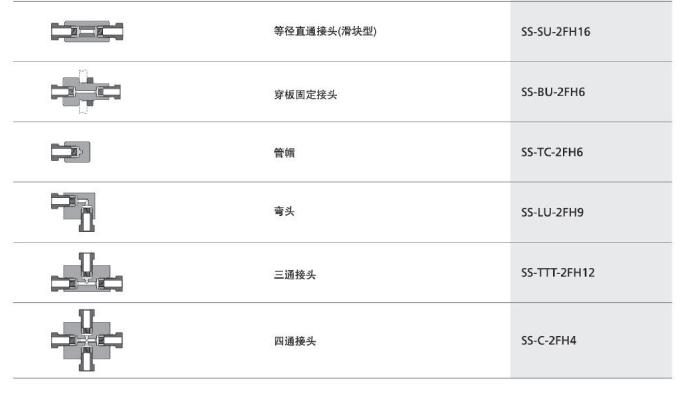Click the bulkhead union fitting diagram
Image resolution: width=698 pixels, height=417 pixels.
tap(85, 92)
